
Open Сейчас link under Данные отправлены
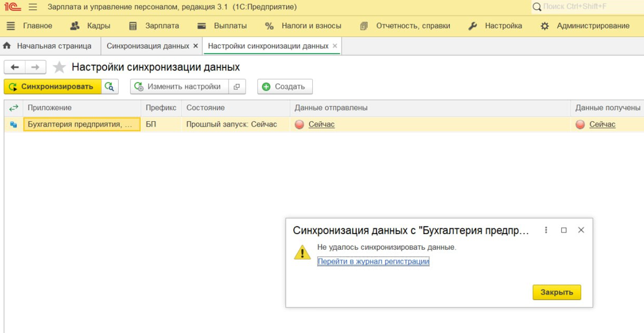click(x=321, y=124)
